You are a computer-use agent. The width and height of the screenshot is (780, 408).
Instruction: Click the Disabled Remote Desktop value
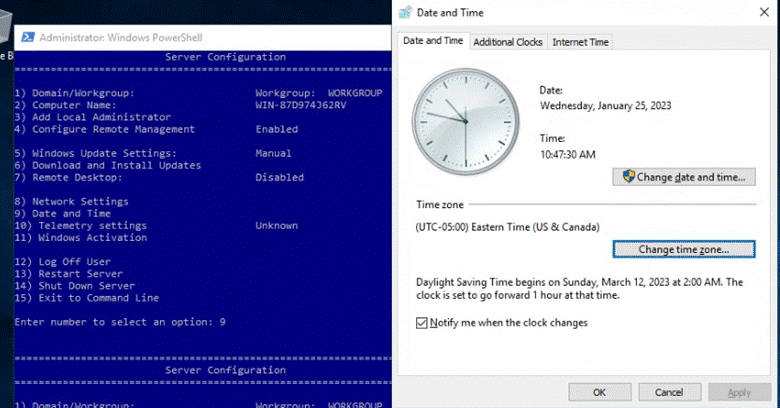pyautogui.click(x=280, y=177)
